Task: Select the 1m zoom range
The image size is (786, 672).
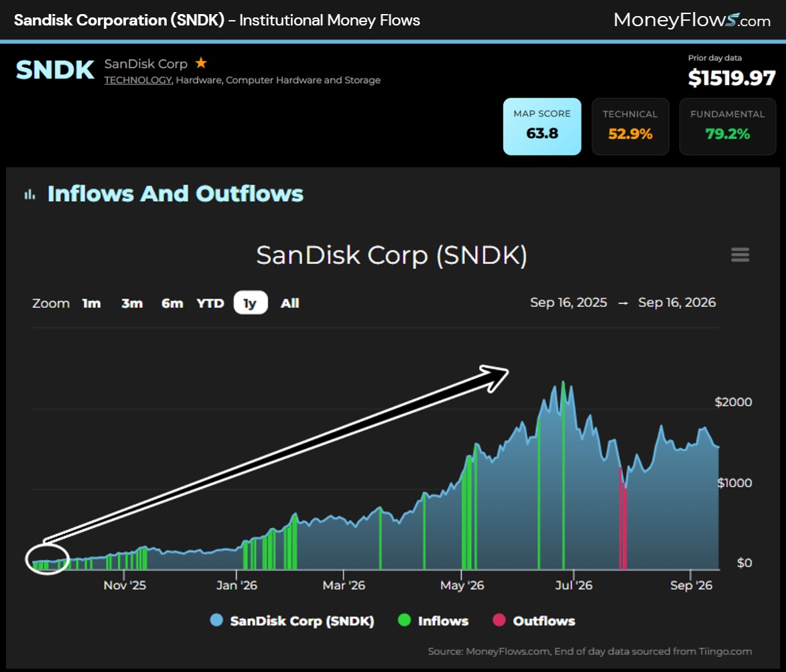Action: coord(91,304)
